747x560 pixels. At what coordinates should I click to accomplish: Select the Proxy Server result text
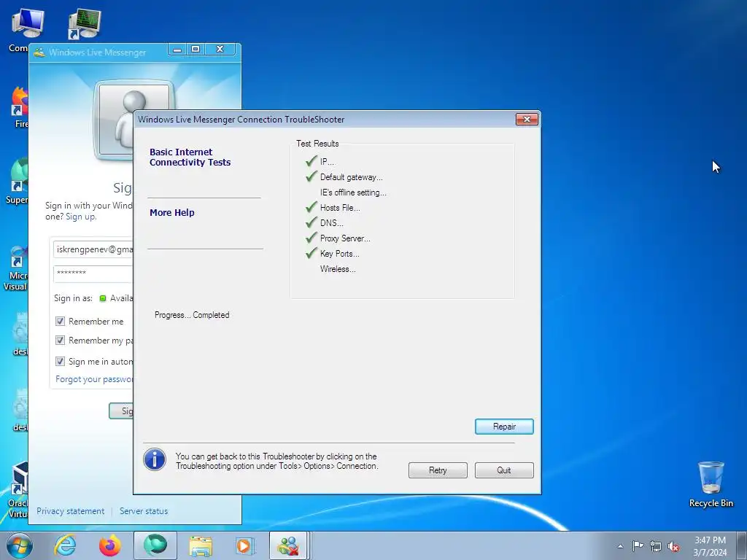345,238
